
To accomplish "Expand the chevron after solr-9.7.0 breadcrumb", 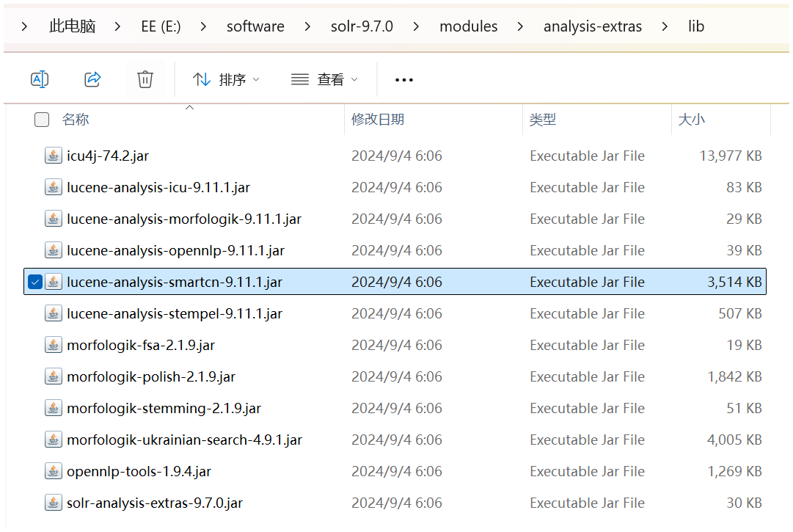I will click(417, 26).
